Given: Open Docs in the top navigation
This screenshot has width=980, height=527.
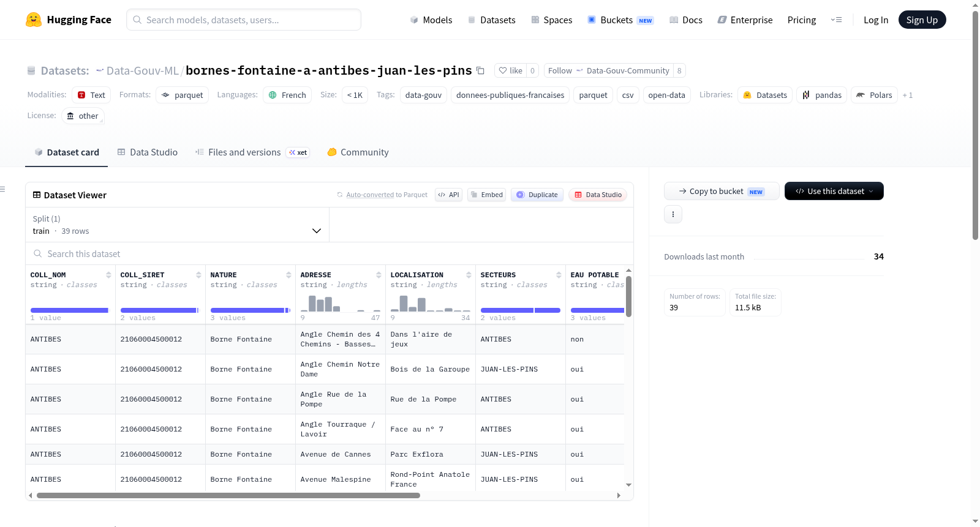Looking at the screenshot, I should tap(686, 20).
